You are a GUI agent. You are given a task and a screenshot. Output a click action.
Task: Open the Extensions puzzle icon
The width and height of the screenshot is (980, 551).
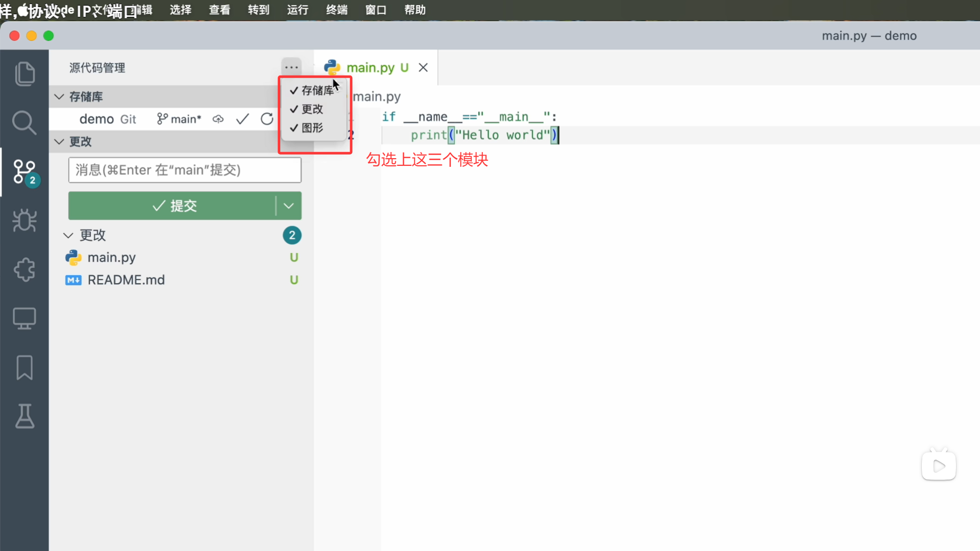(24, 269)
